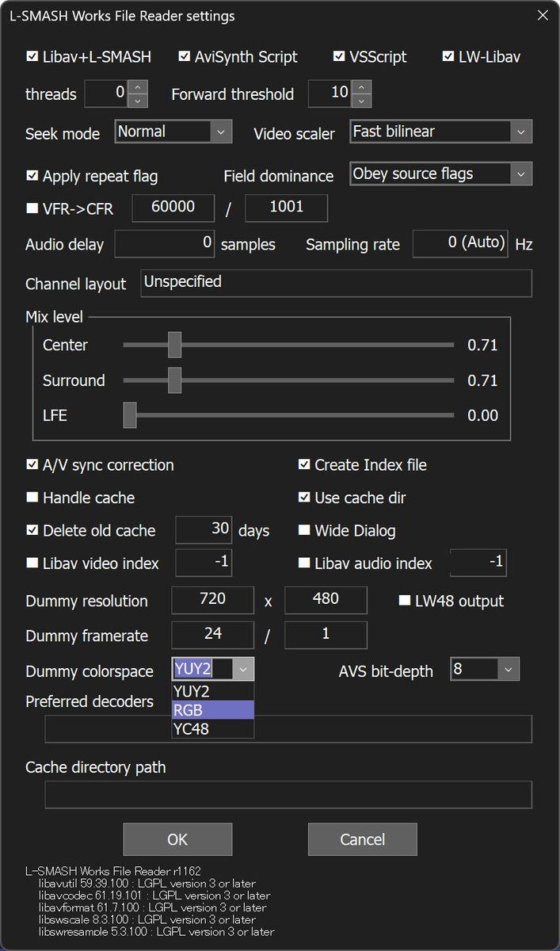Click the Libav audio index value field

click(x=478, y=563)
